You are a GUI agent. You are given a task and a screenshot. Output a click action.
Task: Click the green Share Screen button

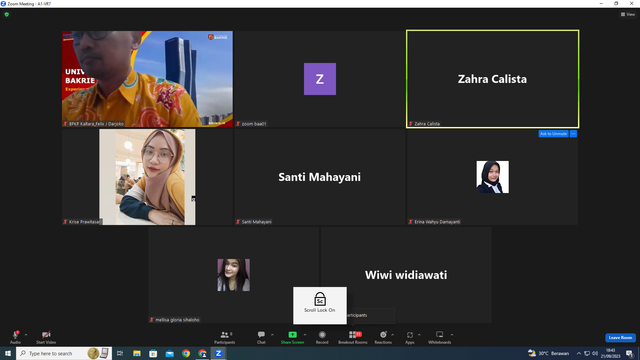292,337
